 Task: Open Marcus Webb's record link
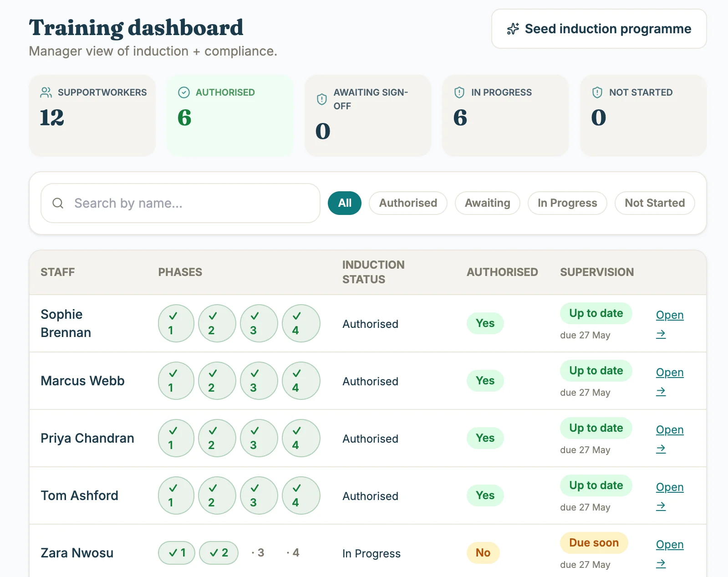tap(670, 381)
